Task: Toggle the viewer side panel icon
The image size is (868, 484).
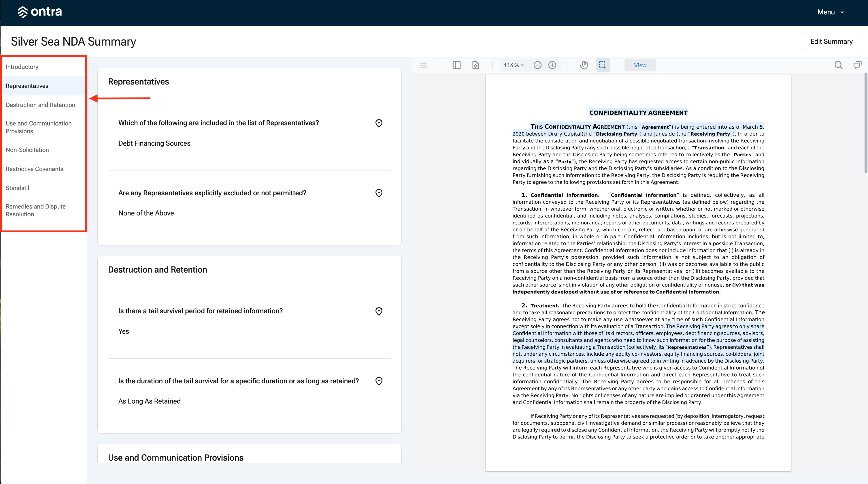Action: (x=456, y=65)
